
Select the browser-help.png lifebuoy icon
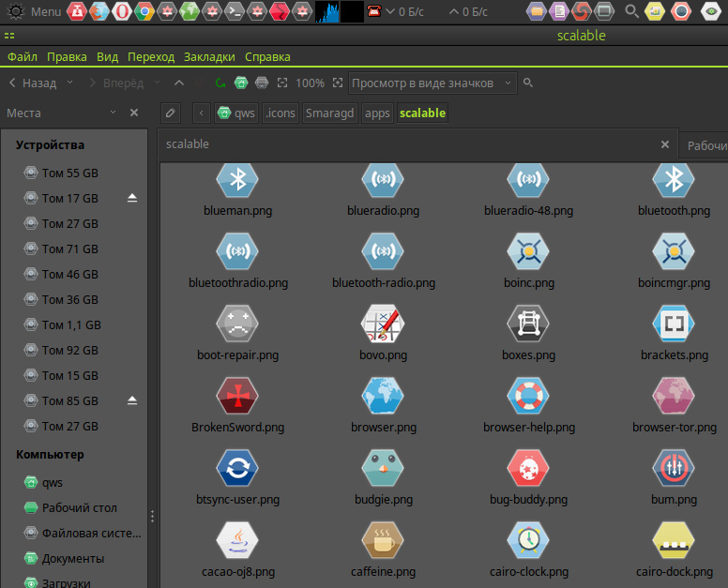[x=528, y=396]
